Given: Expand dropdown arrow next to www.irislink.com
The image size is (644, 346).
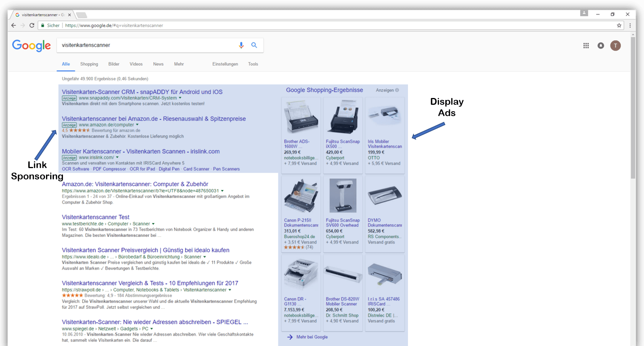Looking at the screenshot, I should 117,158.
